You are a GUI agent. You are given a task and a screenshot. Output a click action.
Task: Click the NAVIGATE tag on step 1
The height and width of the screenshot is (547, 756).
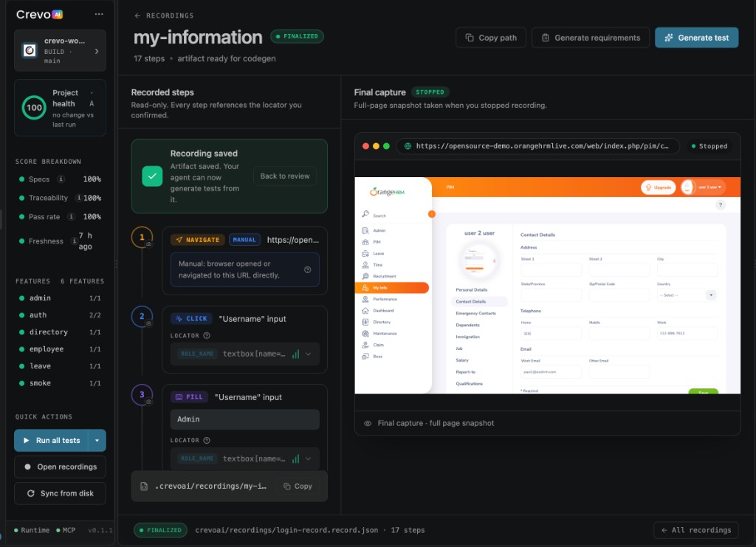click(x=198, y=239)
